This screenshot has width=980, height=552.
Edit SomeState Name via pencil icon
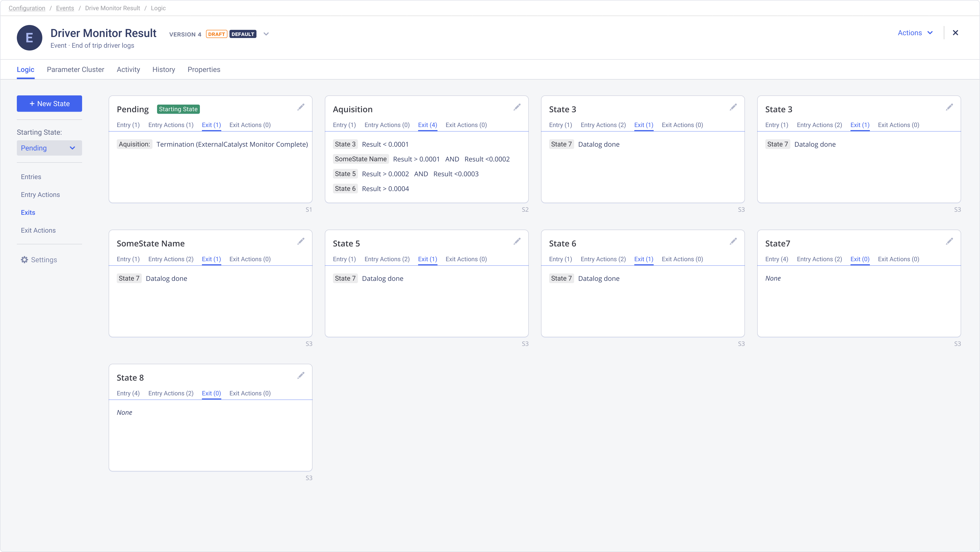(301, 241)
